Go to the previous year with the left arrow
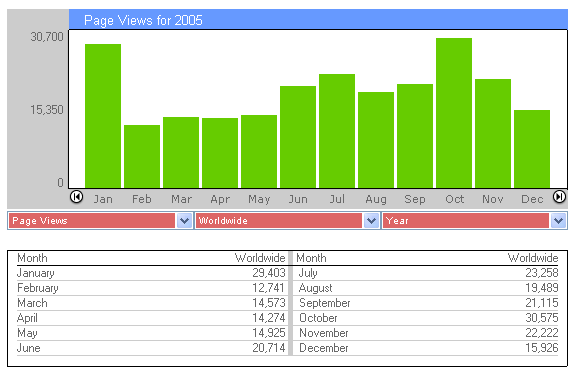The image size is (576, 375). (76, 197)
